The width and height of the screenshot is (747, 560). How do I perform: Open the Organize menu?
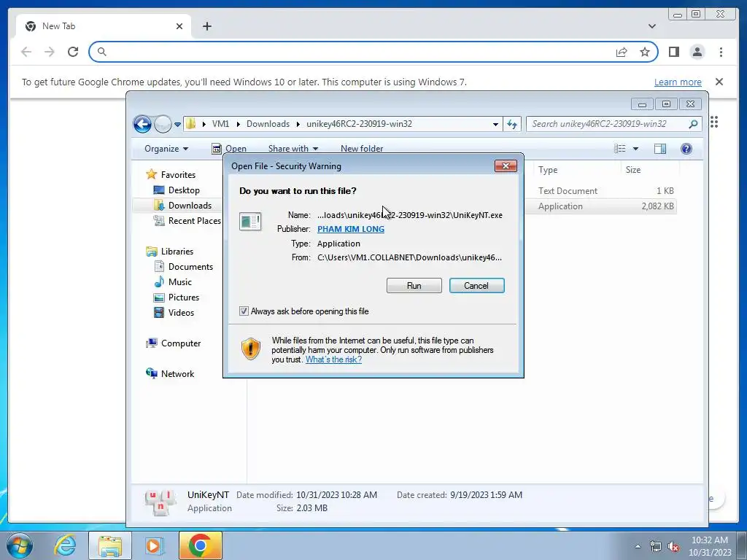(166, 149)
